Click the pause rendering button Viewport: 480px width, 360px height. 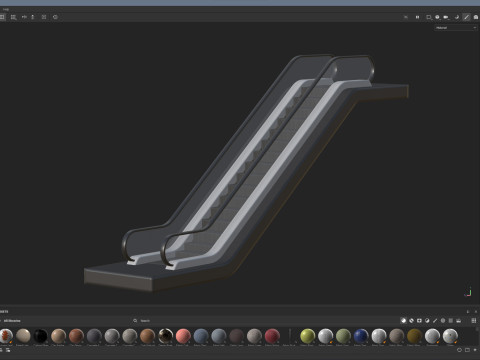pos(417,17)
